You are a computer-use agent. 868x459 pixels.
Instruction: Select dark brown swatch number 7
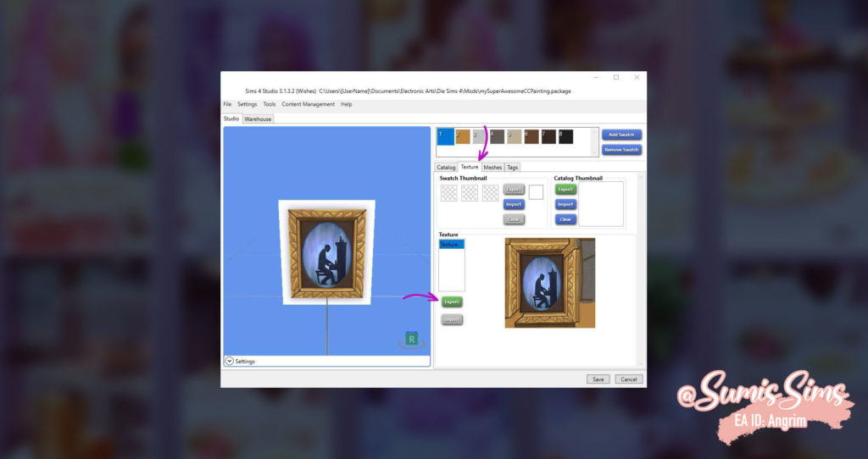[548, 136]
